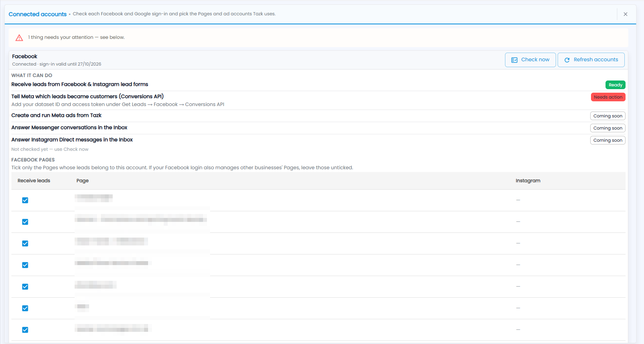
Task: Click 'Add your dataset ID and access token' hint
Action: (118, 104)
